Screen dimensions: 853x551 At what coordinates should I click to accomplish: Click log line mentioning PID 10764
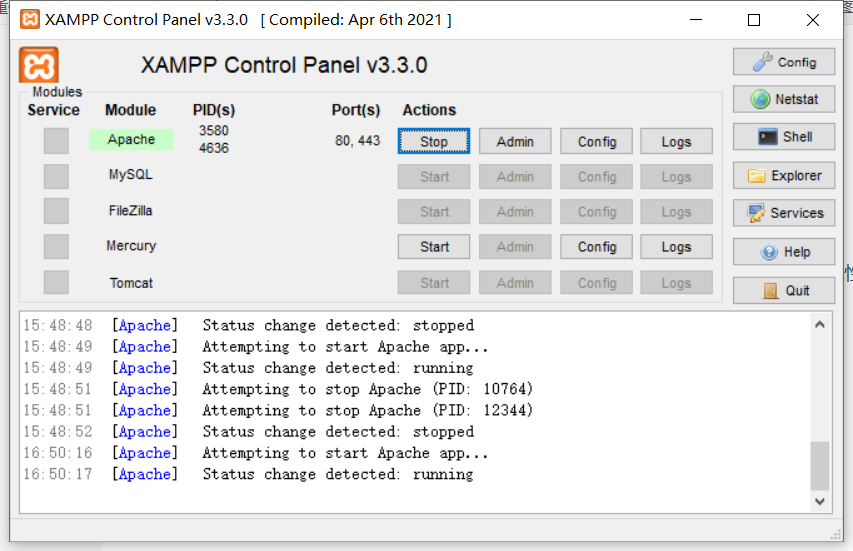278,389
